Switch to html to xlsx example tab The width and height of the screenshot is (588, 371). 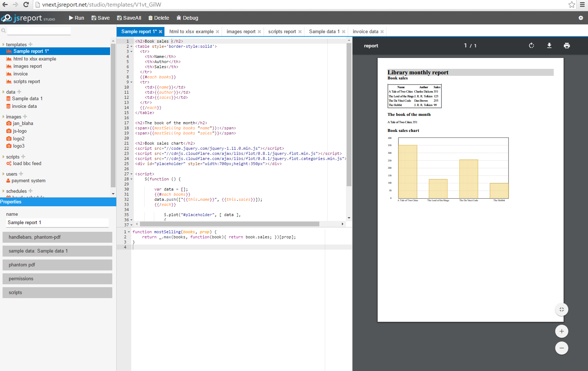[x=191, y=32]
